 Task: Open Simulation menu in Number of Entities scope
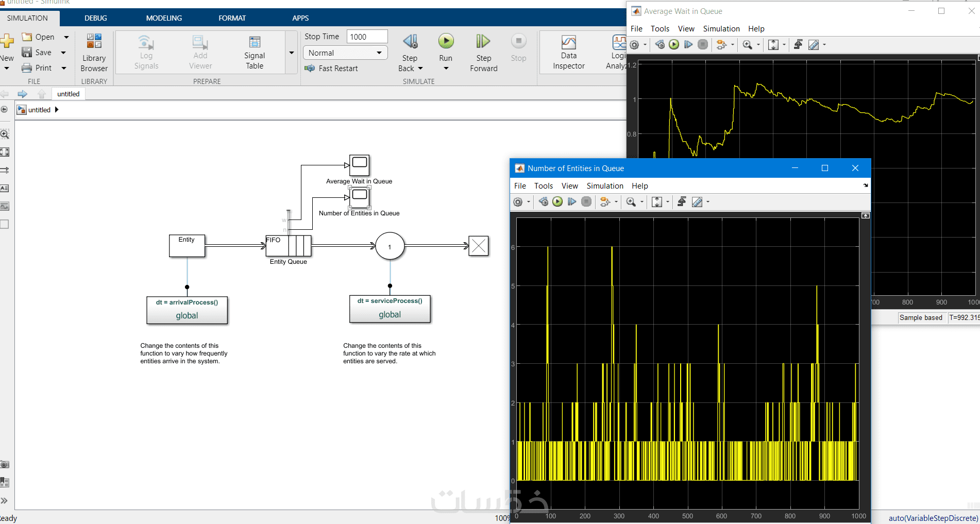pos(604,186)
